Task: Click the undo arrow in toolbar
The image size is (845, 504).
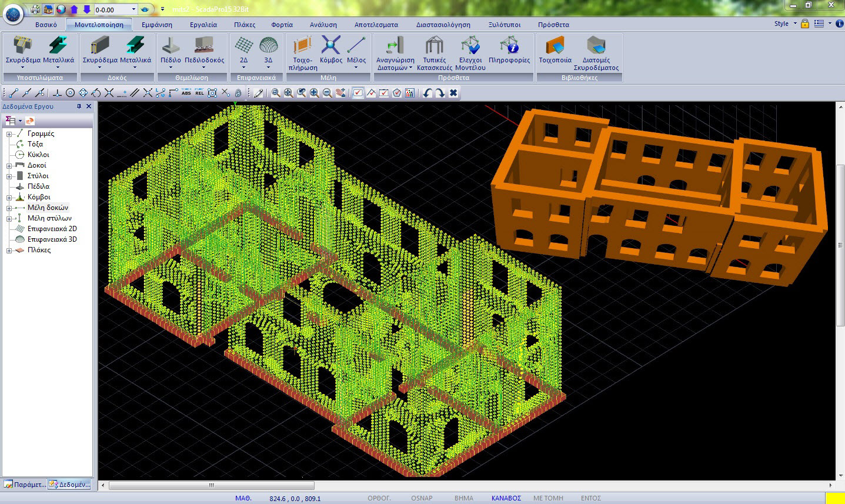Action: 427,93
